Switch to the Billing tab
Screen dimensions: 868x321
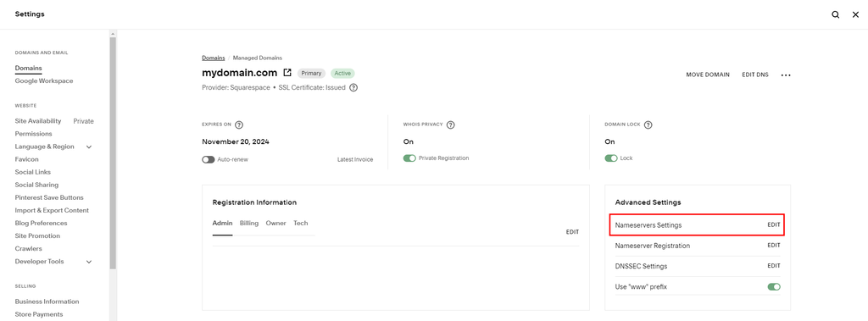click(x=249, y=223)
